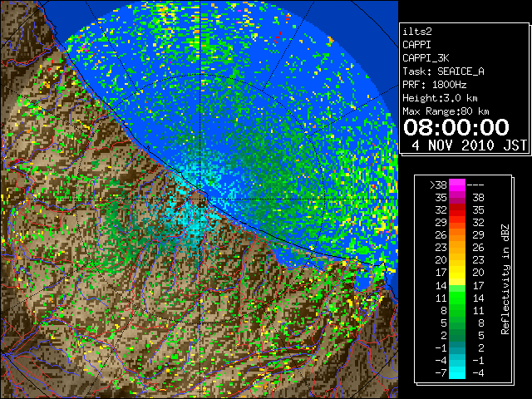This screenshot has width=532, height=399.
Task: Click the 'Task: SEAICE_A' line
Action: pyautogui.click(x=443, y=71)
